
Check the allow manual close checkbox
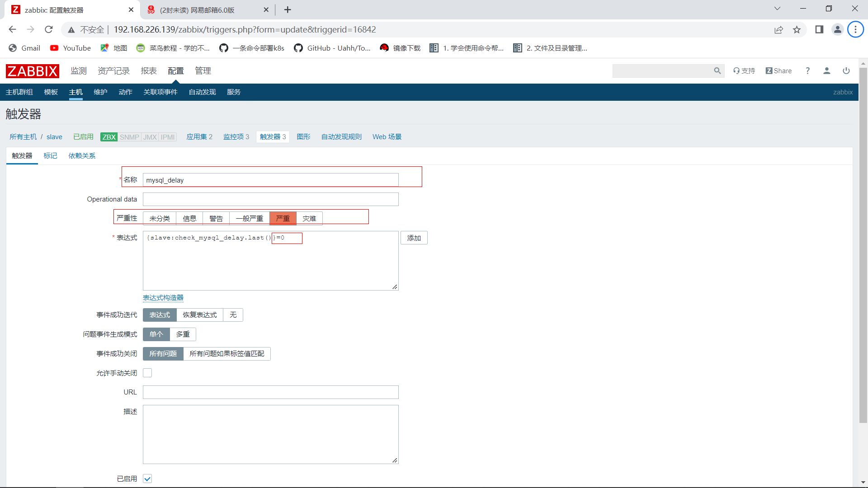(x=147, y=373)
